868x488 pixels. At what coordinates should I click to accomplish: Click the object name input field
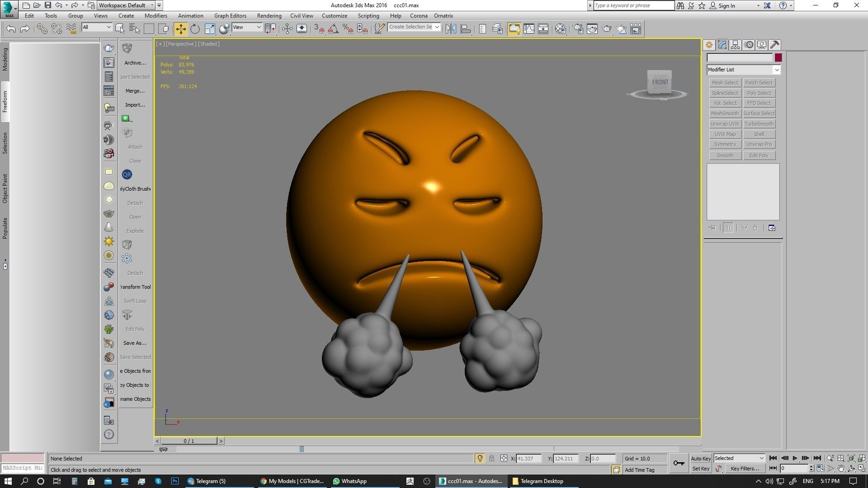(x=740, y=57)
